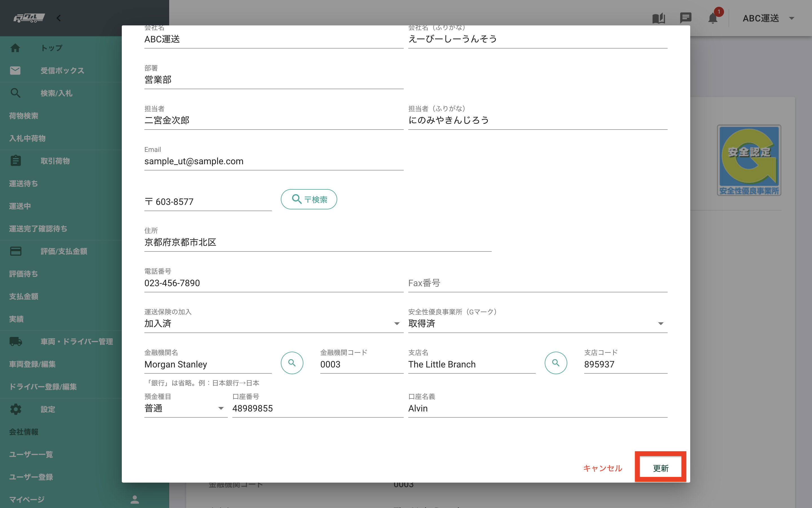The image size is (812, 508).
Task: Click the logo in the header
Action: 29,18
